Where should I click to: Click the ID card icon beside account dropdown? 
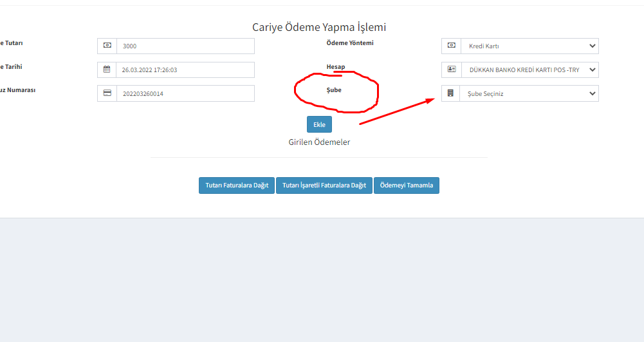point(451,70)
